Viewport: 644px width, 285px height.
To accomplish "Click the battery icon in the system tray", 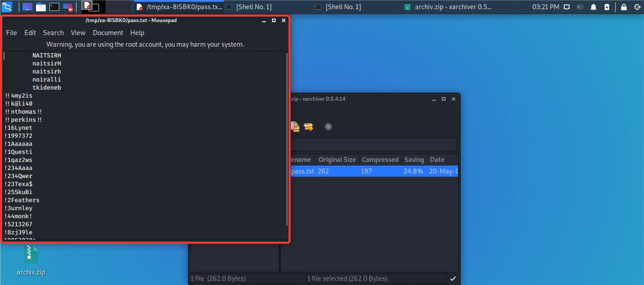I will click(607, 7).
